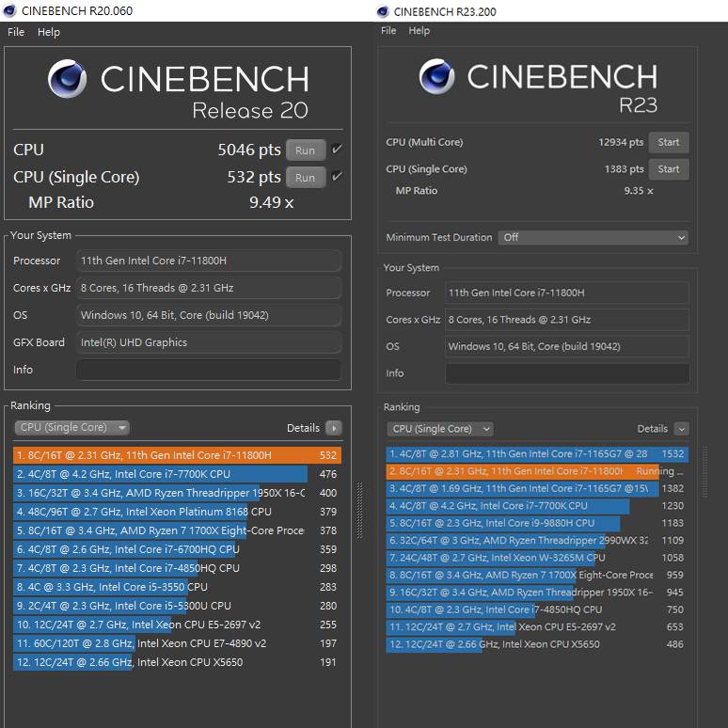728x728 pixels.
Task: Run the R20 CPU Single Core test
Action: (306, 178)
